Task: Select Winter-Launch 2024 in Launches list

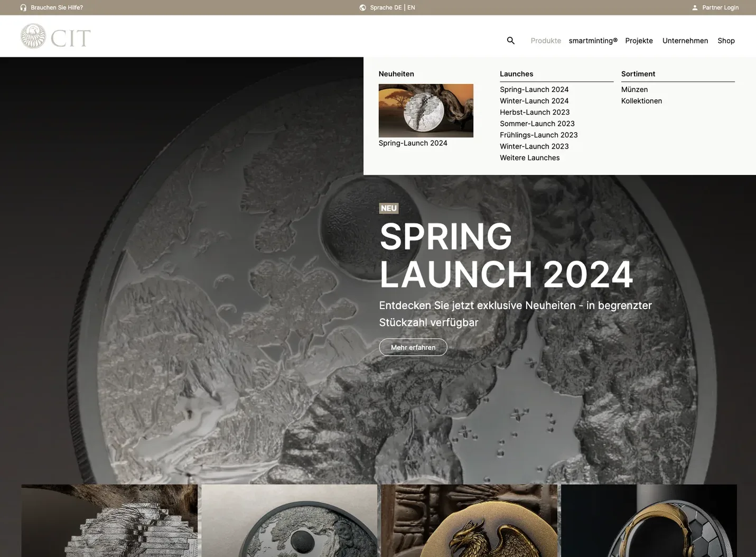Action: [534, 101]
